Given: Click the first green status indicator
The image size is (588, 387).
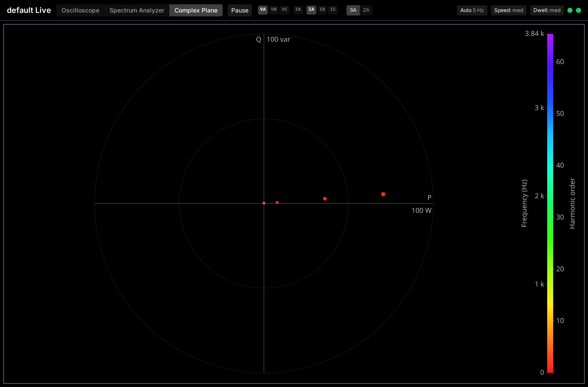Looking at the screenshot, I should [570, 10].
